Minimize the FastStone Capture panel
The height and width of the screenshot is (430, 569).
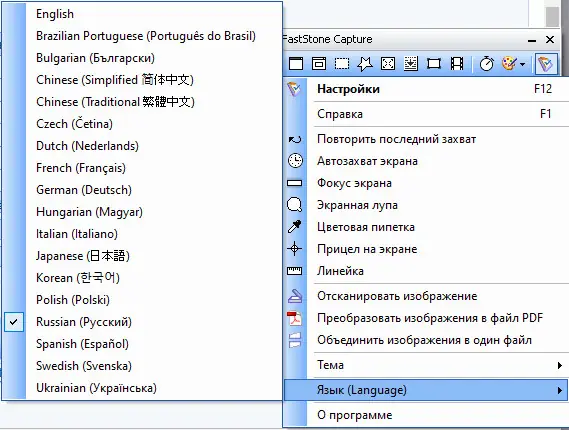coord(532,40)
